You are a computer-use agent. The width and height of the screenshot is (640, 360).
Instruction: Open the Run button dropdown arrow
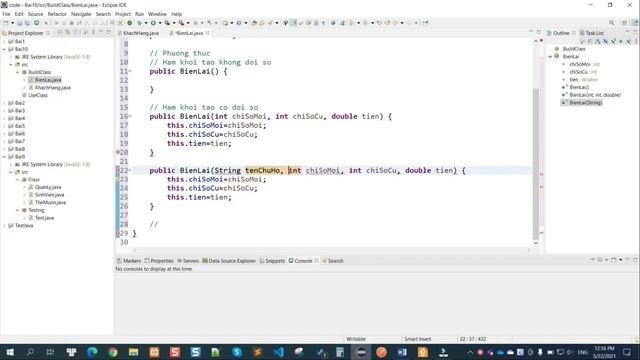coord(160,23)
